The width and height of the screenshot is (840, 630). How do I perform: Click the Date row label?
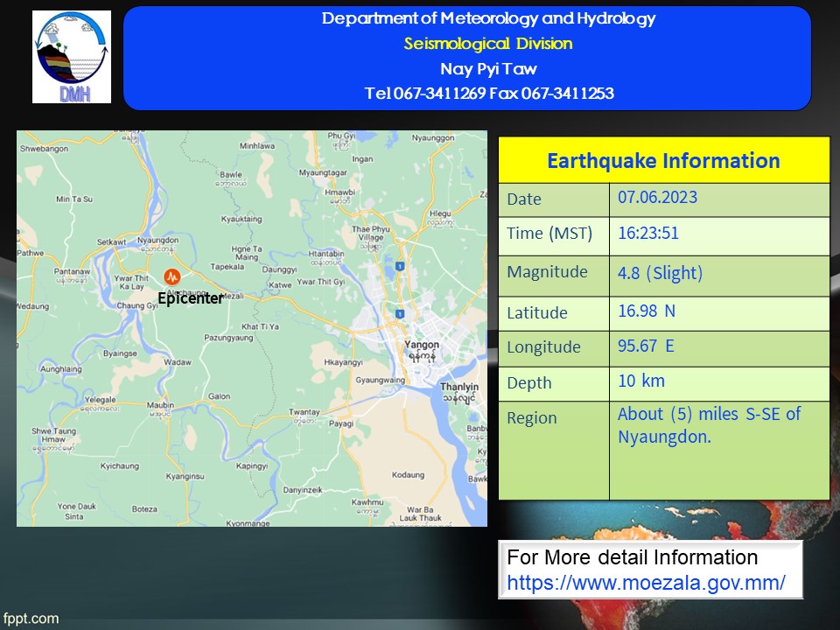(524, 199)
